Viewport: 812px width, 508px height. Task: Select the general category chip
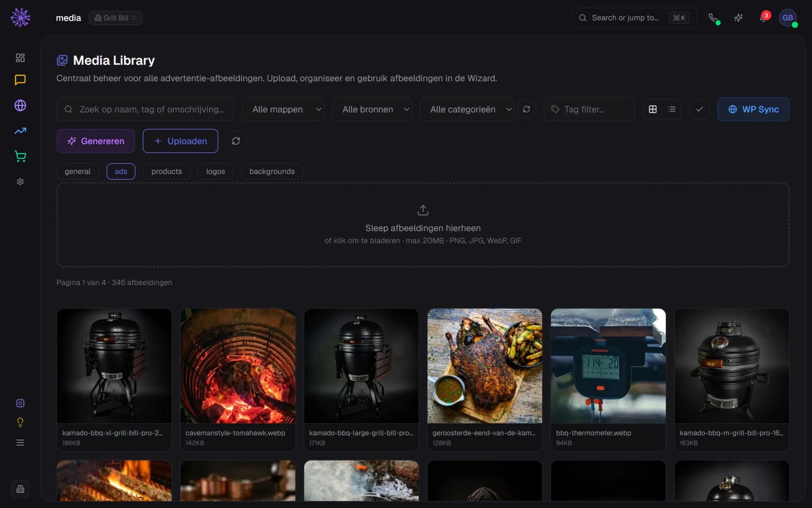(x=77, y=171)
